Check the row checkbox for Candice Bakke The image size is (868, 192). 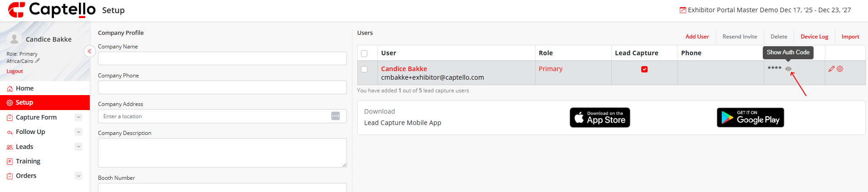pos(364,69)
